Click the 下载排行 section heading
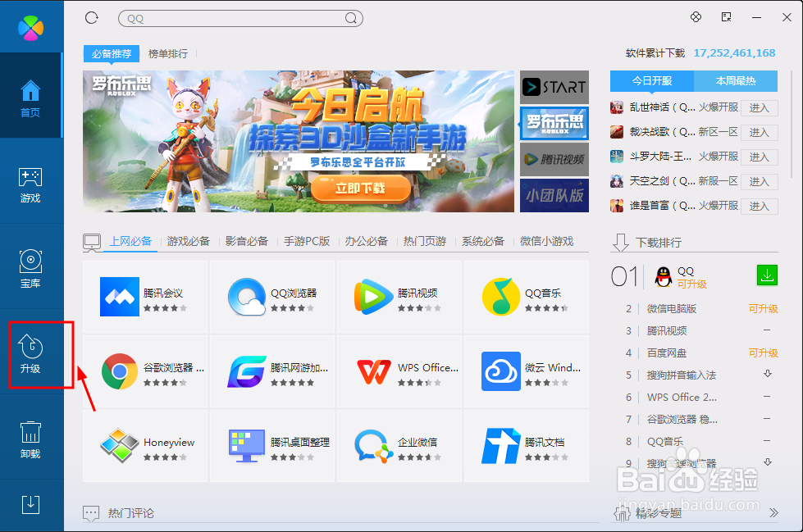 (x=659, y=242)
